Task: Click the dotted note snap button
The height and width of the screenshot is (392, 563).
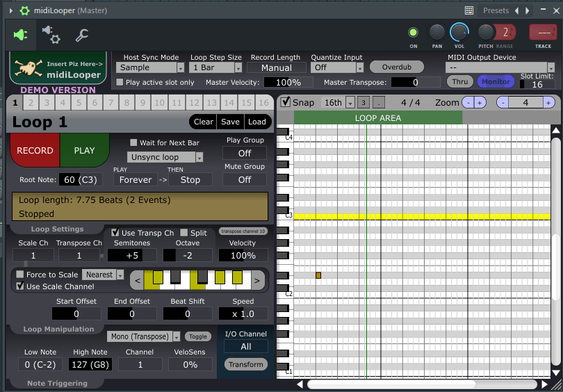Action: [x=378, y=102]
